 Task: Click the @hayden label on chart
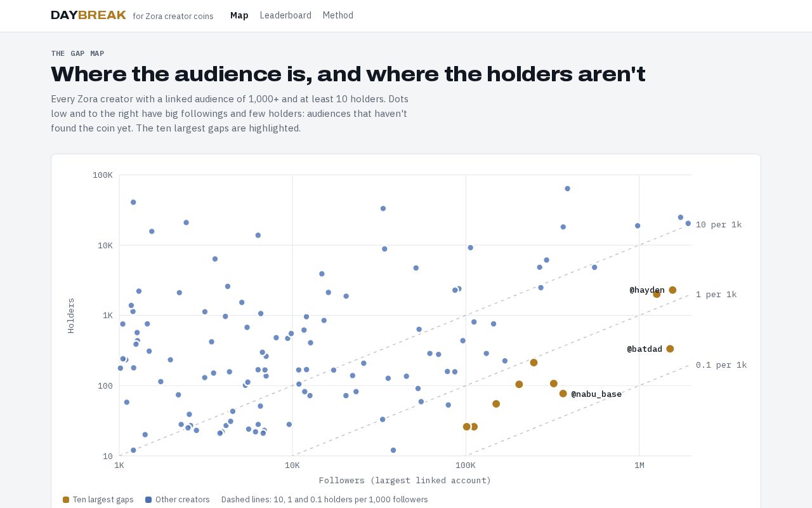[647, 290]
